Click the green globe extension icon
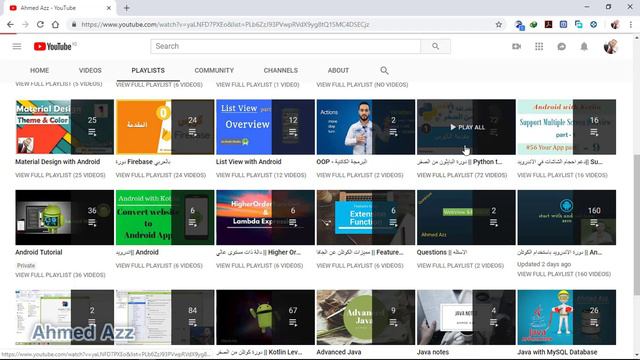This screenshot has width=640, height=360. [x=533, y=24]
